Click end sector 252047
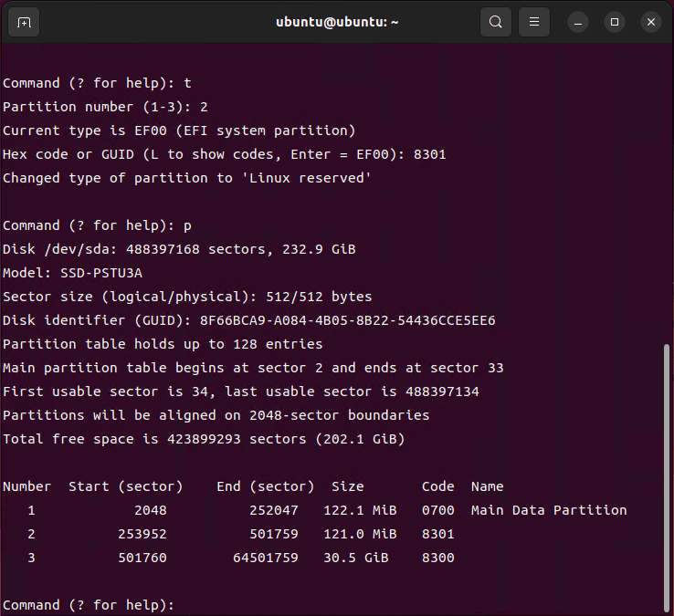This screenshot has height=616, width=674. coord(273,510)
